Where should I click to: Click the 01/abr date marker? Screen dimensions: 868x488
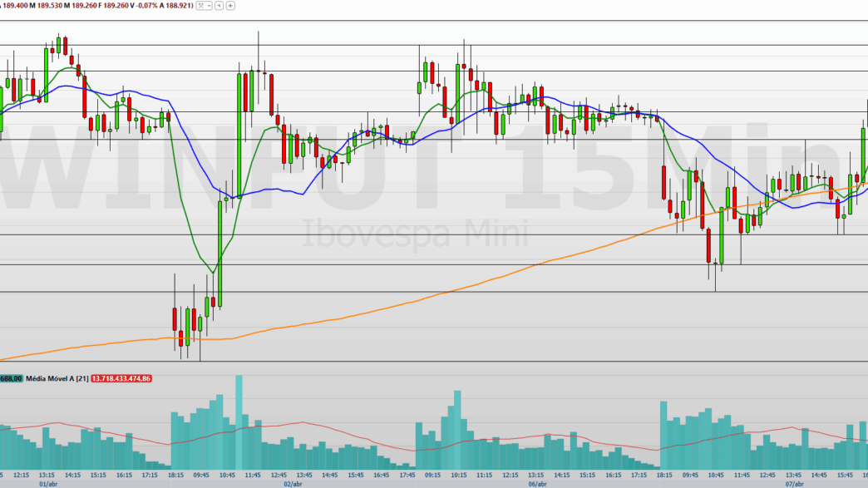coord(47,483)
